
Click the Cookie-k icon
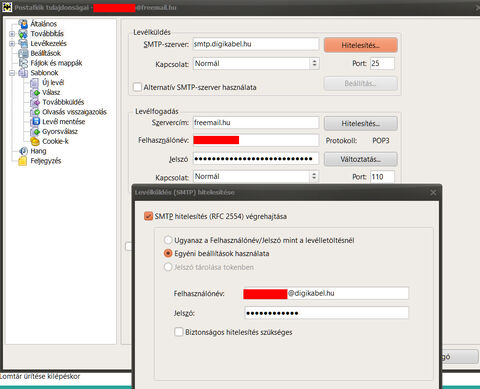click(35, 141)
